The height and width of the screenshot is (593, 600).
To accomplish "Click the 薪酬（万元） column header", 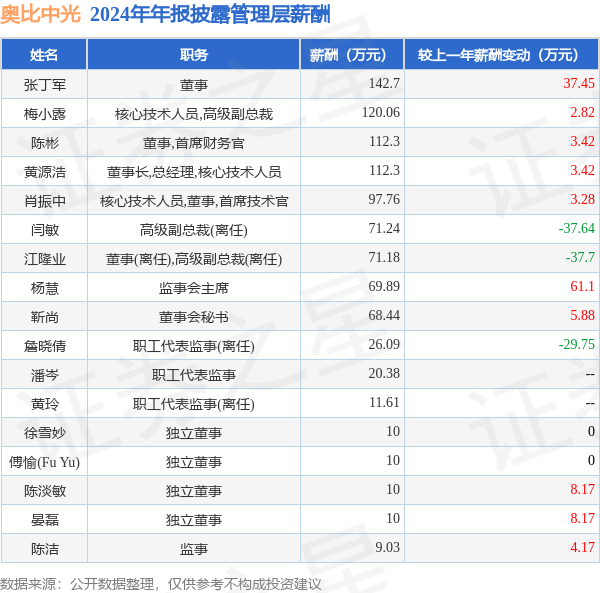I will point(352,55).
